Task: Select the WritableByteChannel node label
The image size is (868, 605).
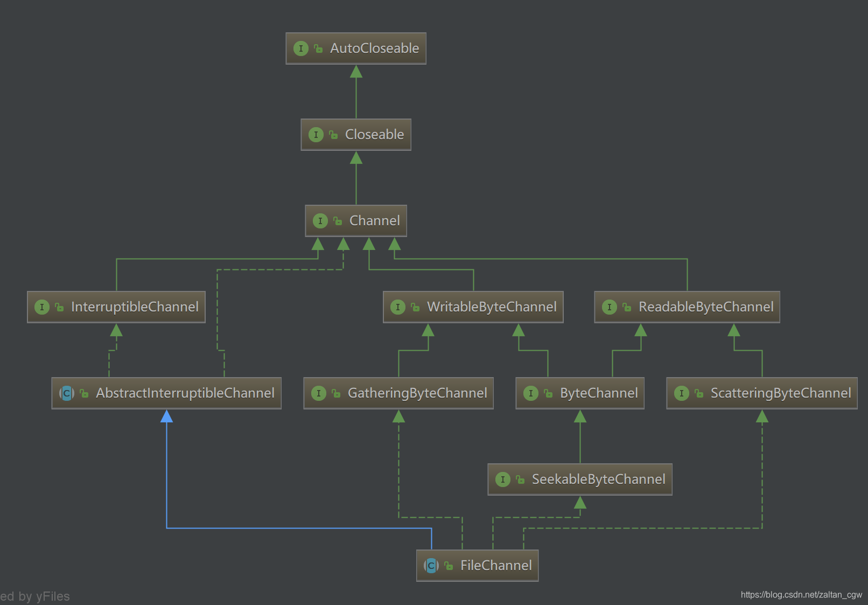Action: [x=492, y=307]
